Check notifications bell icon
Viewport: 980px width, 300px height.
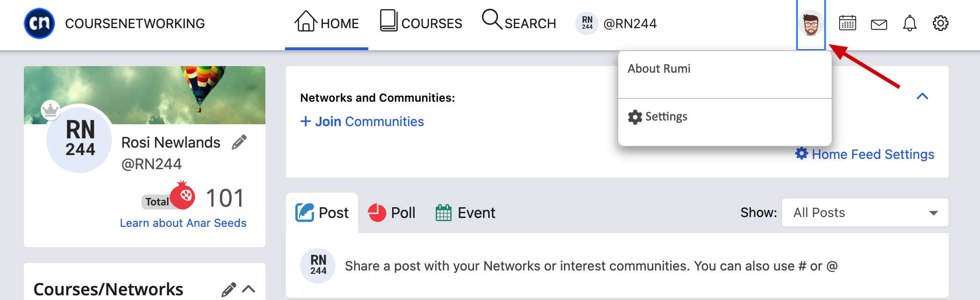[909, 23]
